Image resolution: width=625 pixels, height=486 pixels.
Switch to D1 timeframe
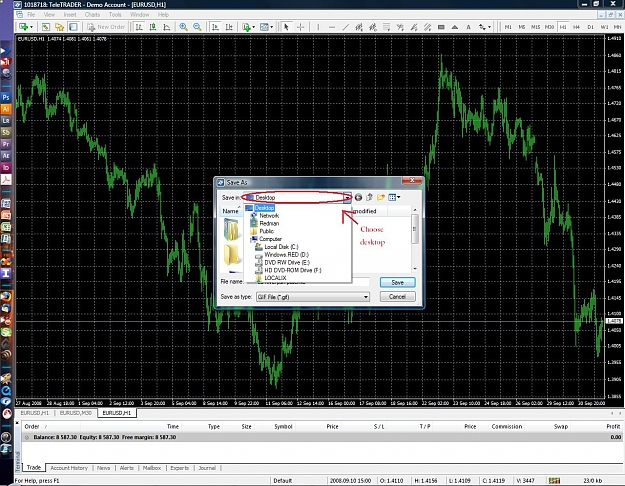[x=590, y=27]
